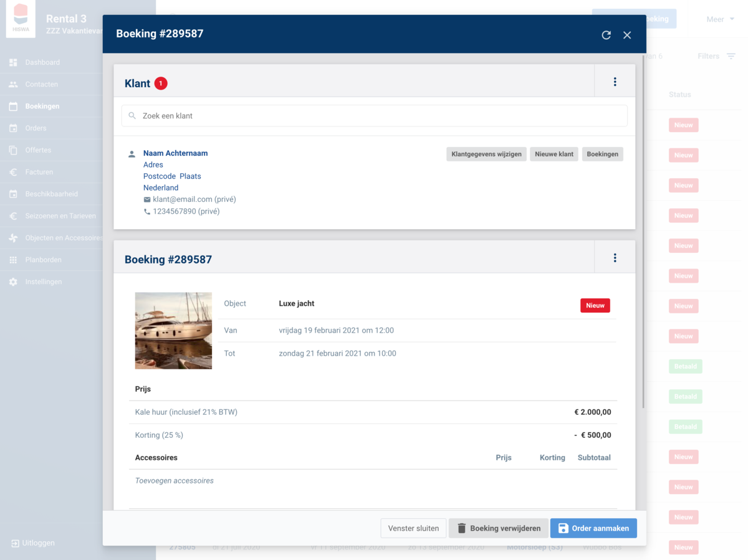Click the red notification badge beside Klant
Screen dimensions: 748x560
click(x=161, y=83)
